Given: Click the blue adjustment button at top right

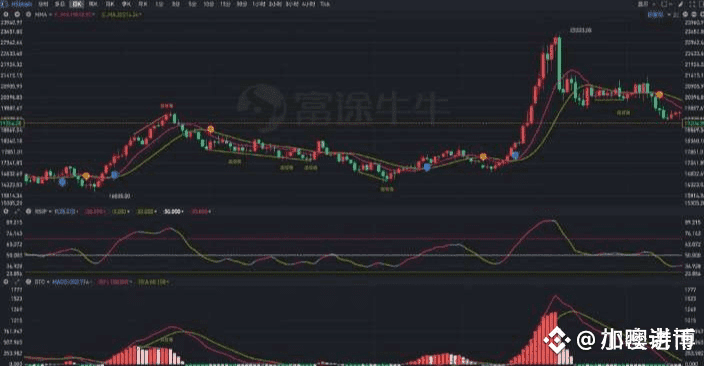Looking at the screenshot, I should (655, 14).
